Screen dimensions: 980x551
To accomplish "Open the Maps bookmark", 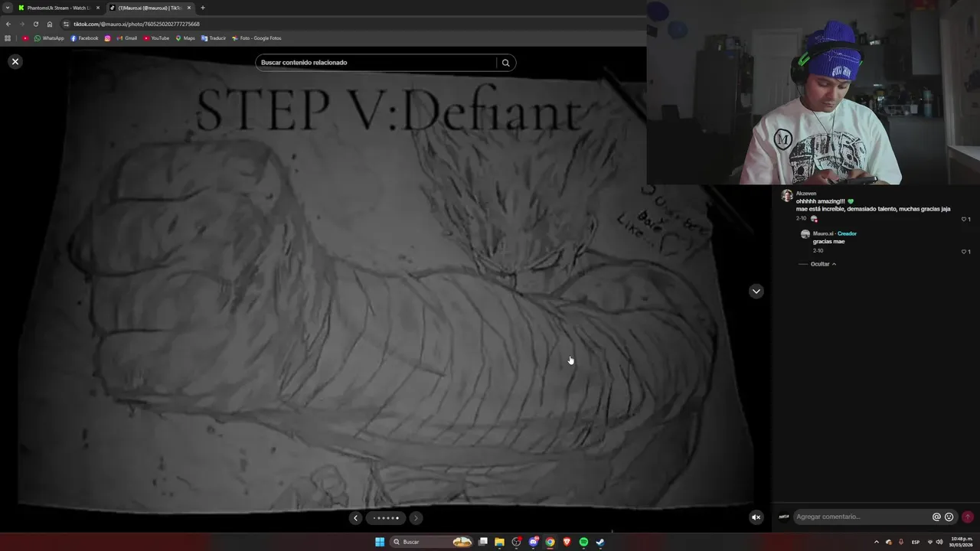I will 185,38.
